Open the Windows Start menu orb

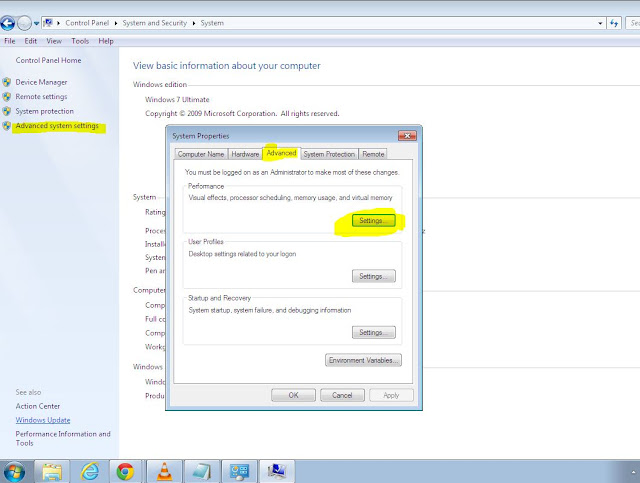13,472
